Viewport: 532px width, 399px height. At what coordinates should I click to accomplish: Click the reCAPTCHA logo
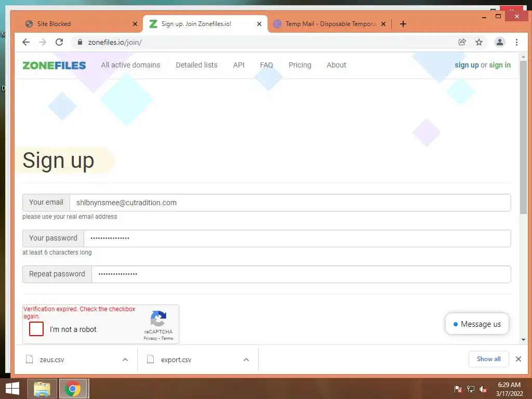coord(158,319)
